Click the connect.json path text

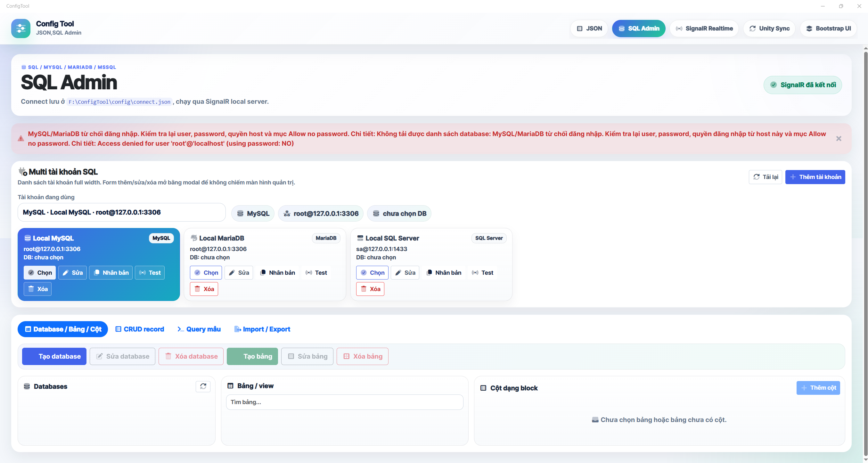click(119, 102)
